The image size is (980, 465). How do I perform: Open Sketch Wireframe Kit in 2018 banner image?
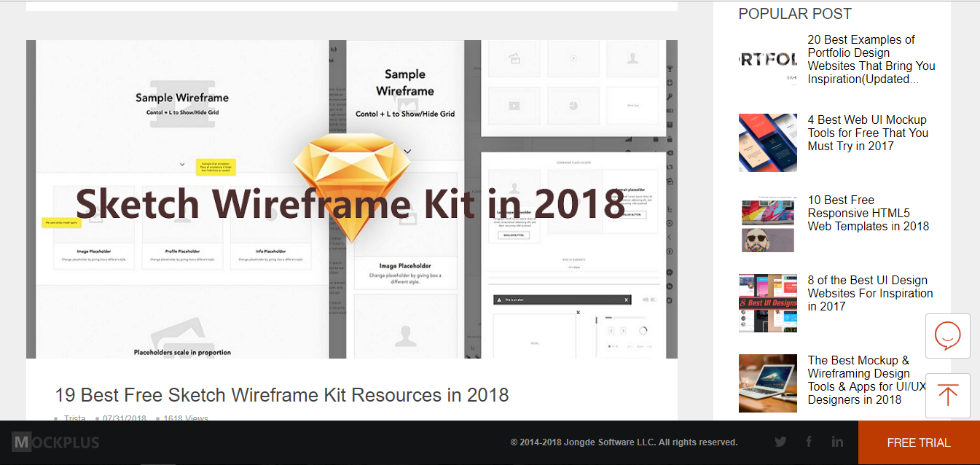(x=352, y=199)
